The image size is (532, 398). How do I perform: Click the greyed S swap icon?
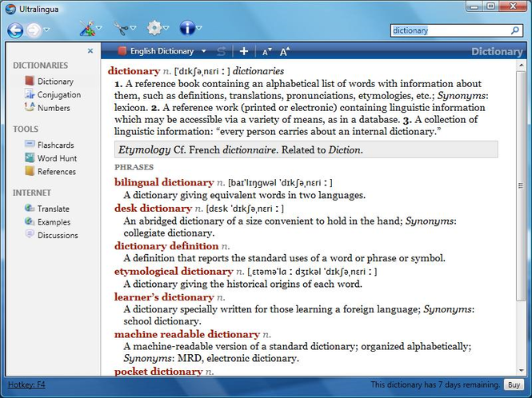[x=222, y=51]
